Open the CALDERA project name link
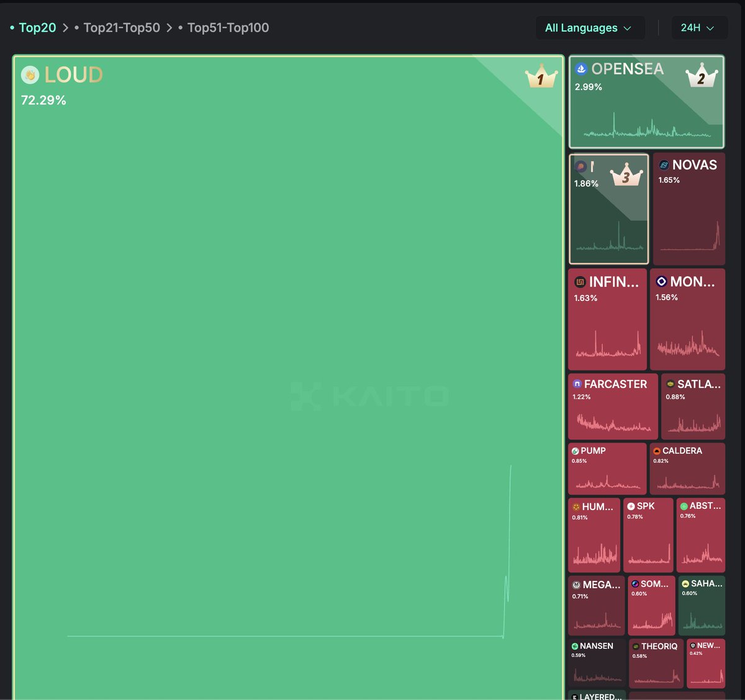Image resolution: width=745 pixels, height=700 pixels. (x=682, y=451)
